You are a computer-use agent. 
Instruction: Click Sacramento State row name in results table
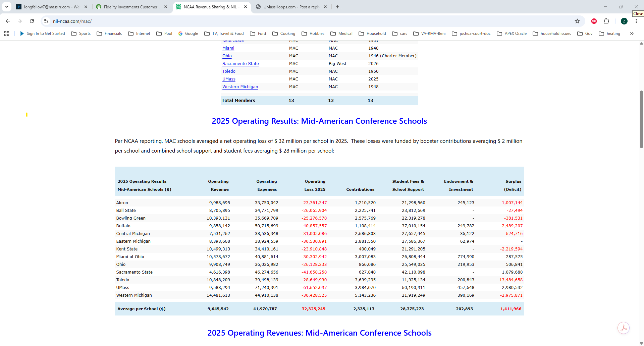click(x=135, y=272)
